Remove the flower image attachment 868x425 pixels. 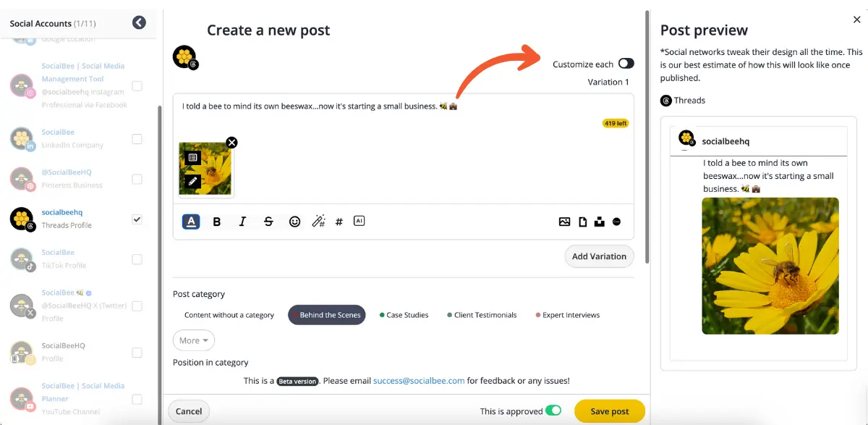[x=231, y=143]
